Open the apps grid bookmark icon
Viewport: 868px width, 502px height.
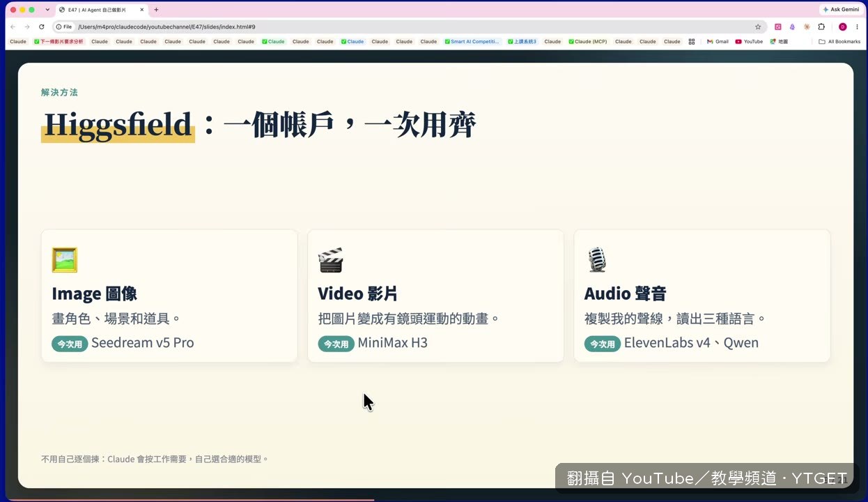691,41
